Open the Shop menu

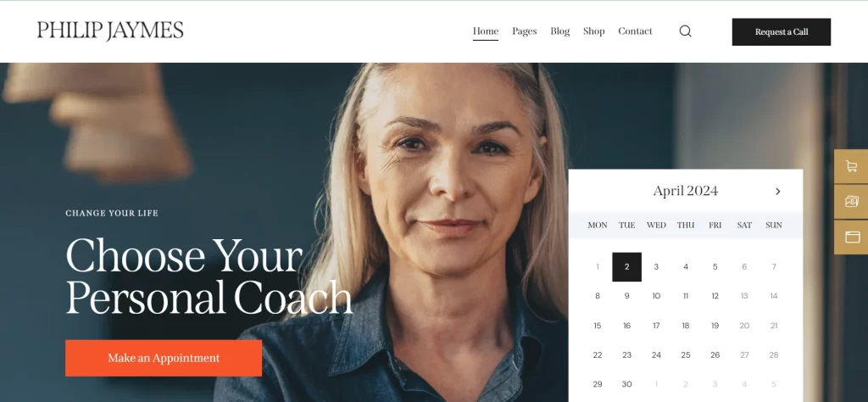[x=593, y=31]
